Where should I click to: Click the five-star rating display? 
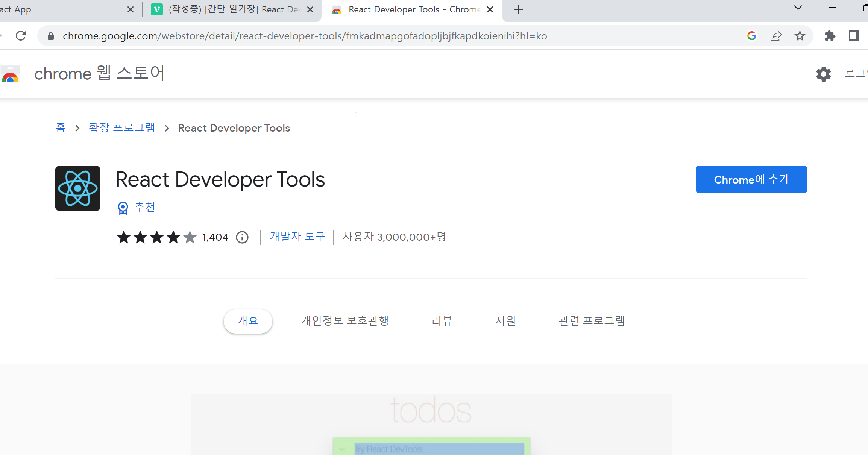(156, 237)
